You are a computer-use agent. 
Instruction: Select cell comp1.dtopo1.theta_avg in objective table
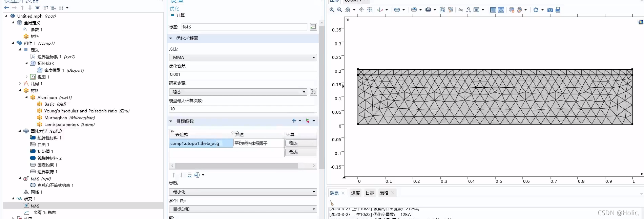[201, 144]
